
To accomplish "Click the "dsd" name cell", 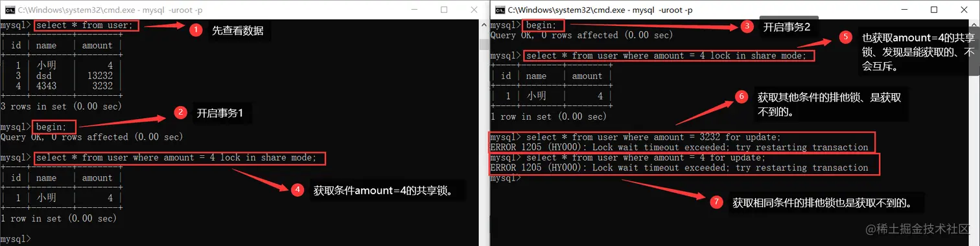I will click(x=44, y=76).
